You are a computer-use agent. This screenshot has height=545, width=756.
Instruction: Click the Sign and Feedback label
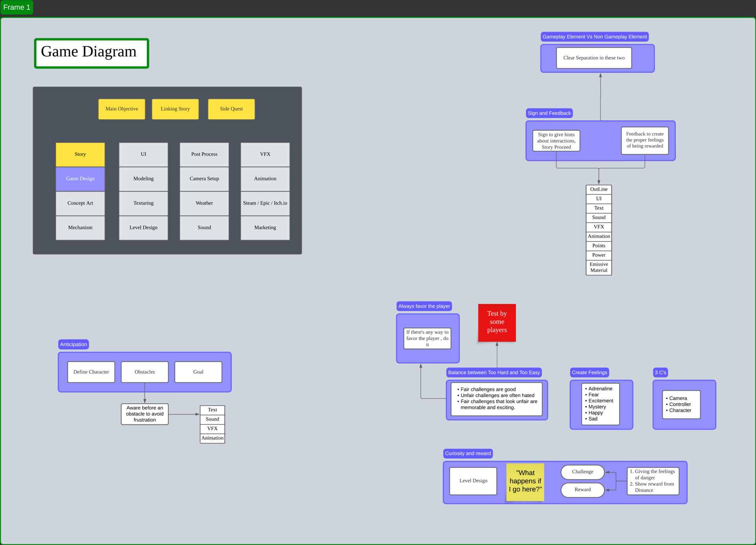pyautogui.click(x=549, y=113)
